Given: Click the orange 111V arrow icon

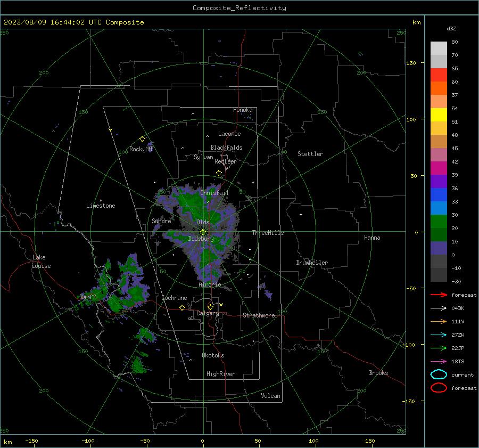Looking at the screenshot, I should coord(439,321).
